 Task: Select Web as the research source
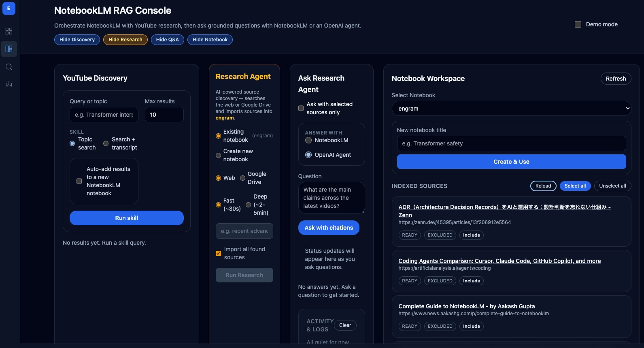click(218, 178)
